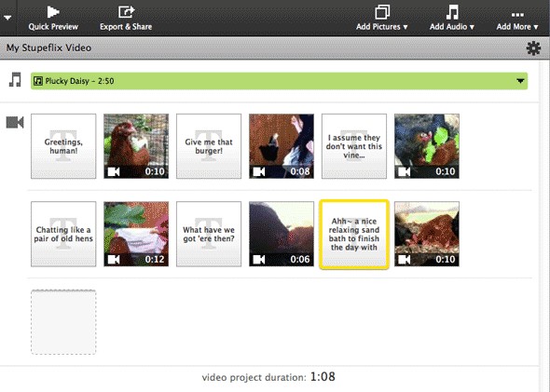This screenshot has height=392, width=550.
Task: Select the first hen video clip (0:10)
Action: coord(136,146)
